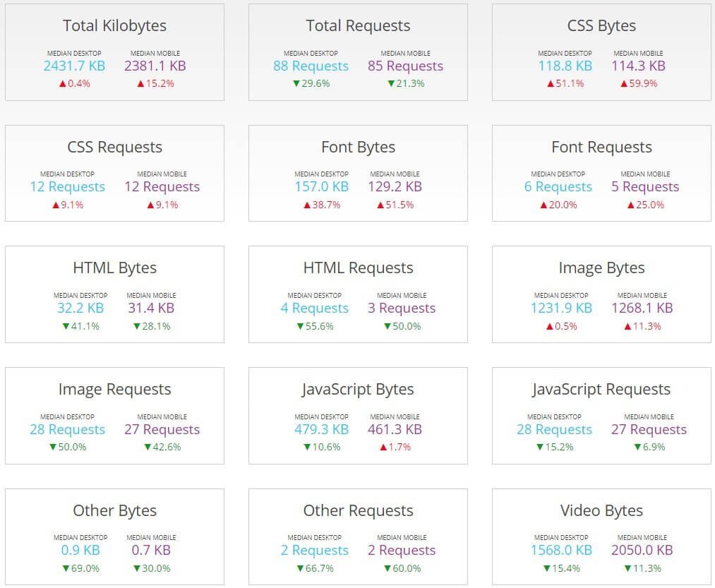
Task: Click the red up arrow beside 59.9%
Action: (x=624, y=83)
